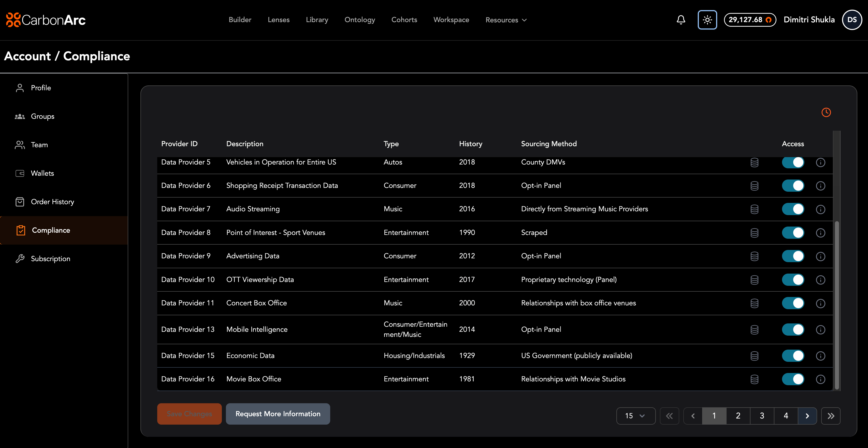Toggle access for Advertising Data provider
The width and height of the screenshot is (868, 448).
[792, 256]
